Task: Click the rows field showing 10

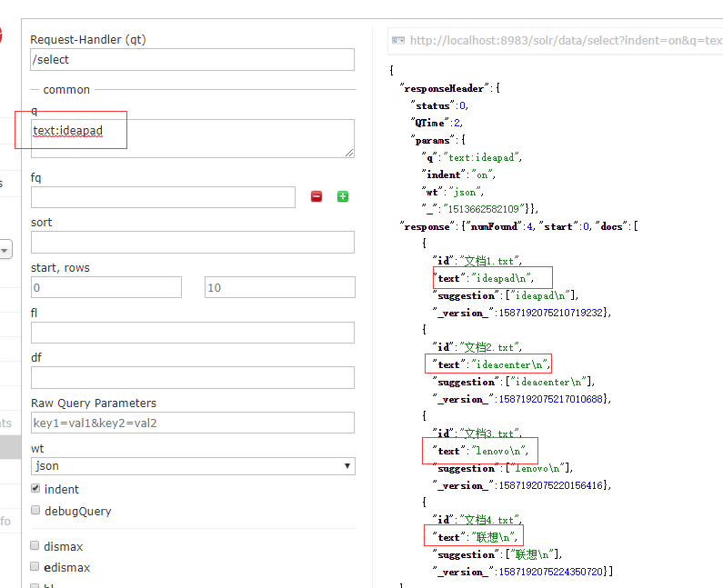Action: [280, 287]
